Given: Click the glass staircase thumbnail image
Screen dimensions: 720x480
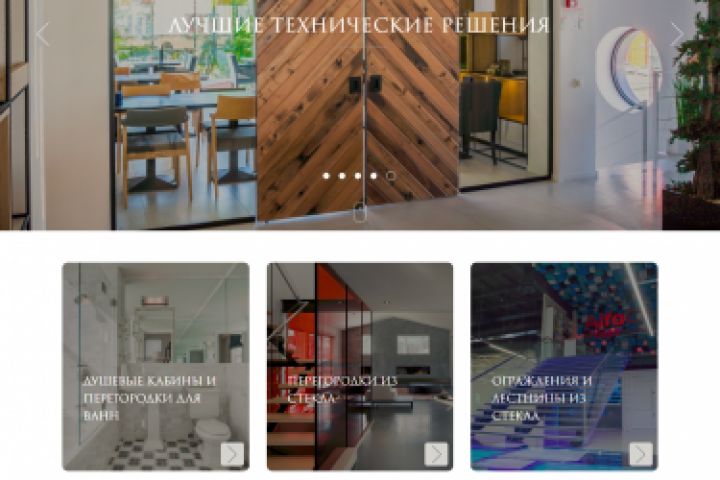Looking at the screenshot, I should pos(564,366).
